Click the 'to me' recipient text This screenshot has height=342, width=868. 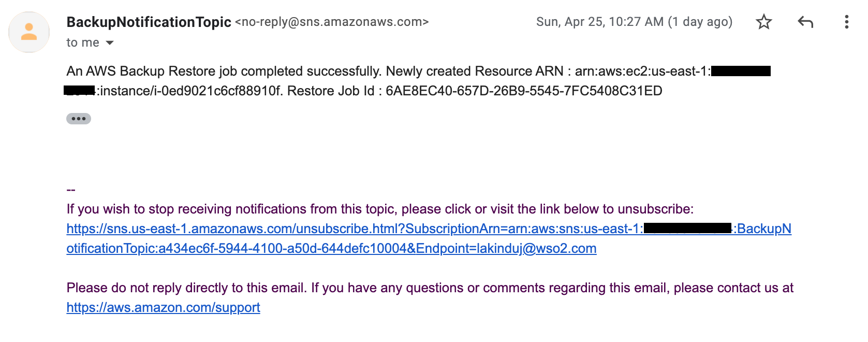[83, 42]
